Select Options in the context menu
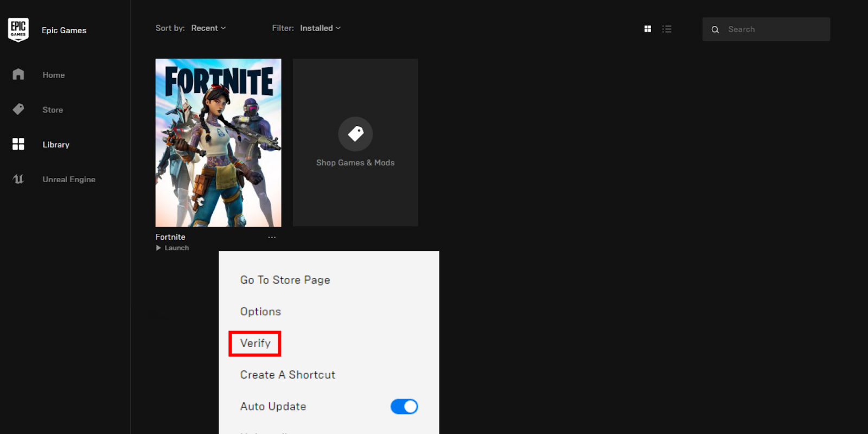This screenshot has width=868, height=434. (x=260, y=311)
